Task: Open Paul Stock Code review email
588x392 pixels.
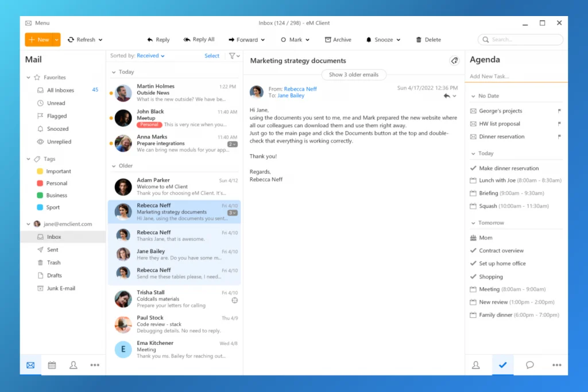Action: pos(175,324)
